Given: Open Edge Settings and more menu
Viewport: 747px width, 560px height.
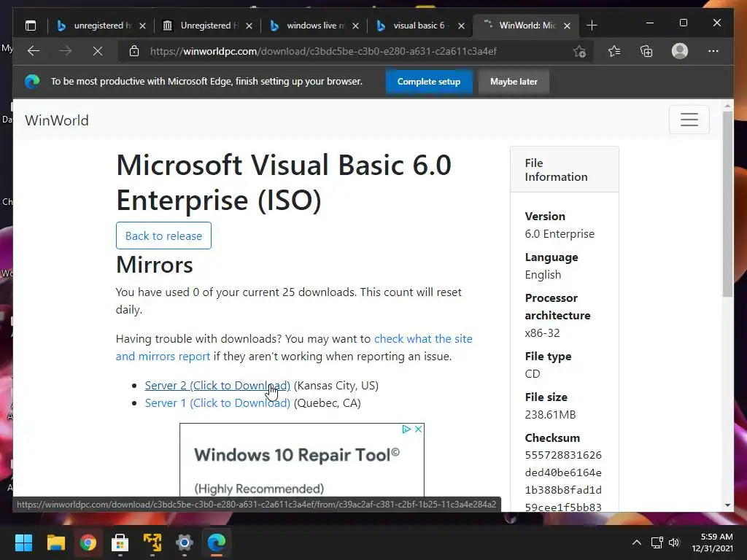Looking at the screenshot, I should 713,51.
